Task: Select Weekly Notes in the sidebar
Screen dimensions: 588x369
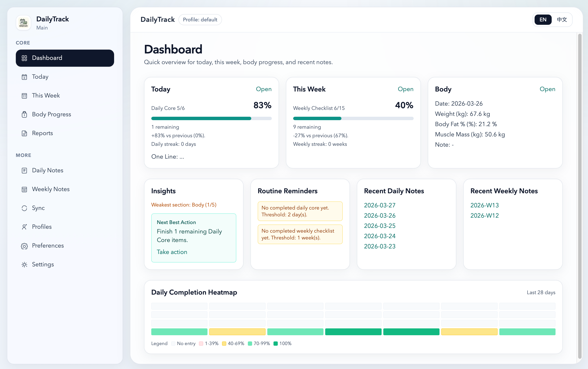Action: [x=50, y=189]
